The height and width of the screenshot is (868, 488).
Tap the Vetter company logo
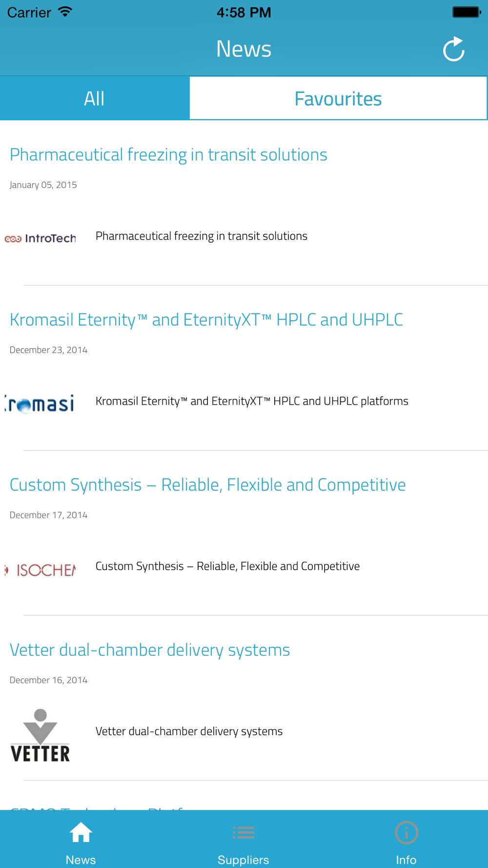[41, 735]
